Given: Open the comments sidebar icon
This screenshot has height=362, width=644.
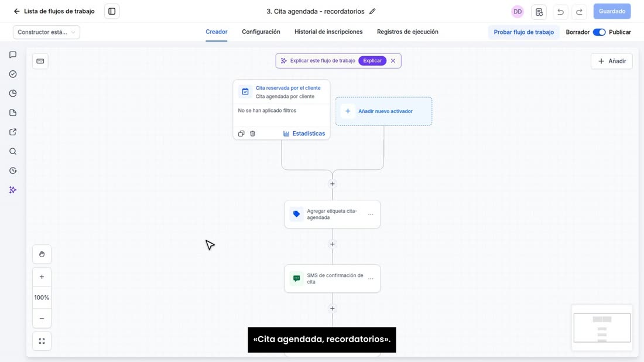Looking at the screenshot, I should pos(13,54).
